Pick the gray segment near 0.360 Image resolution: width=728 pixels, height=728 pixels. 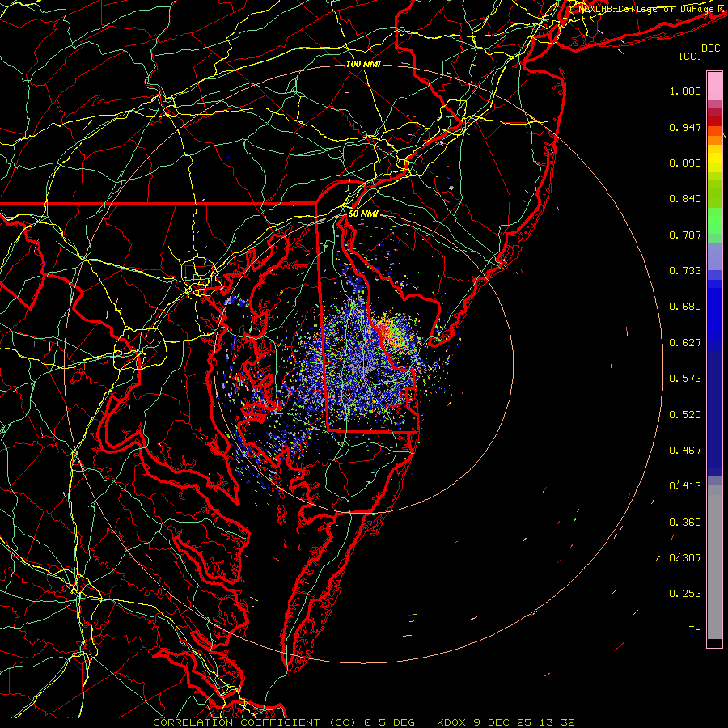point(714,562)
